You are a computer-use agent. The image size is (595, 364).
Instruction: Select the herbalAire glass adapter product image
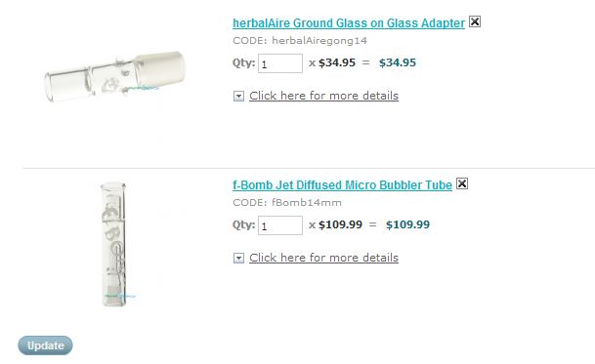tap(114, 77)
